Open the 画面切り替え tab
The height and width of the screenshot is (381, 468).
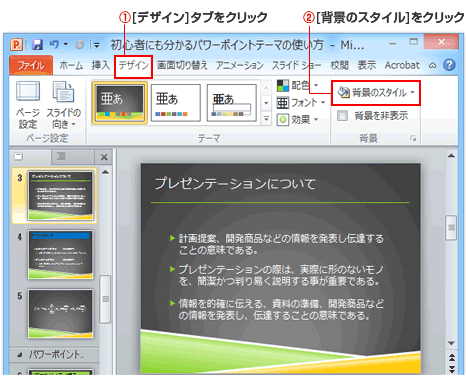click(182, 65)
